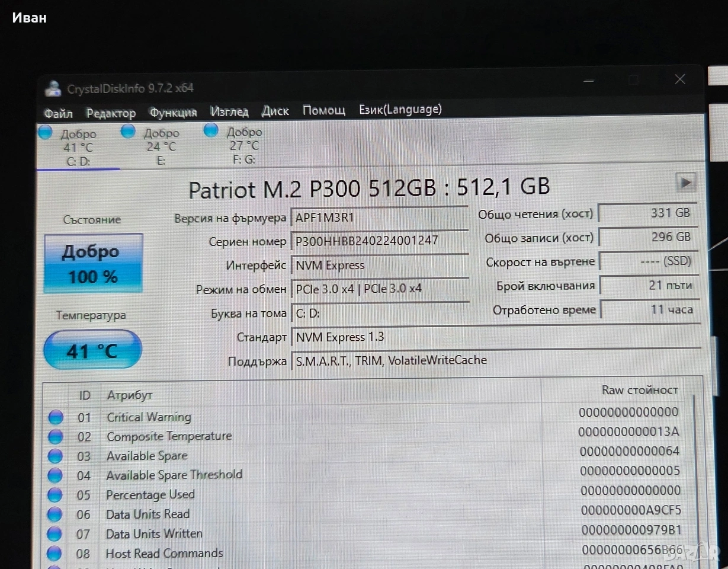Image resolution: width=728 pixels, height=569 pixels.
Task: Click status icon for Percentage Used row
Action: [x=54, y=494]
